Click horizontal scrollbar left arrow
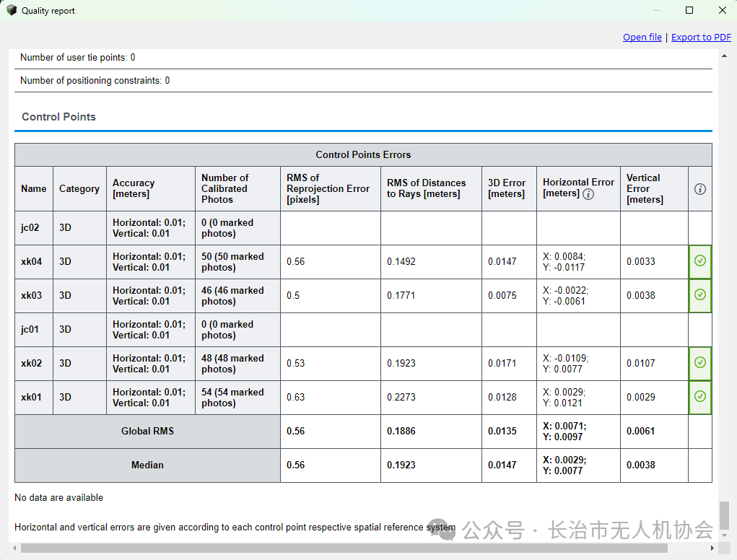This screenshot has height=560, width=737. [x=14, y=548]
